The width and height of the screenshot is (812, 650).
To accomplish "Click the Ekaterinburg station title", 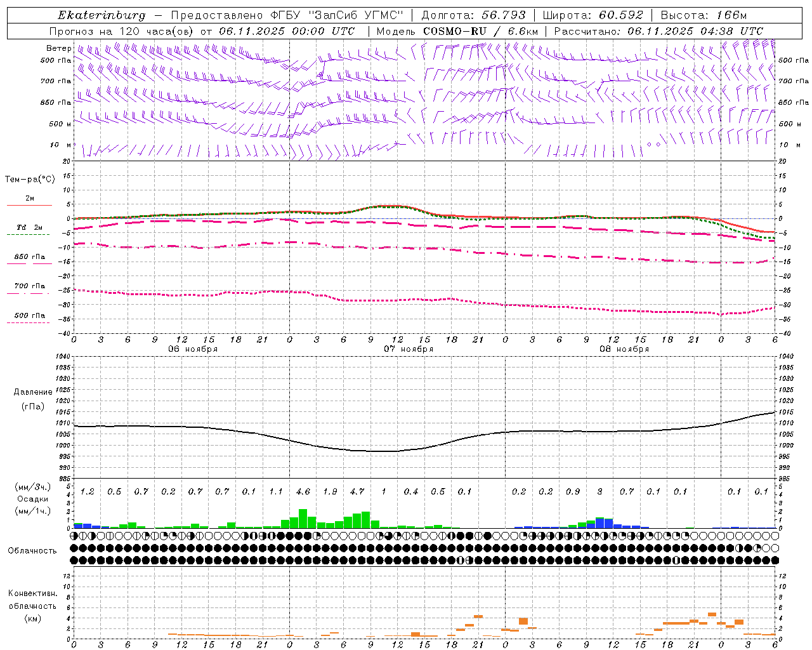I will click(101, 15).
